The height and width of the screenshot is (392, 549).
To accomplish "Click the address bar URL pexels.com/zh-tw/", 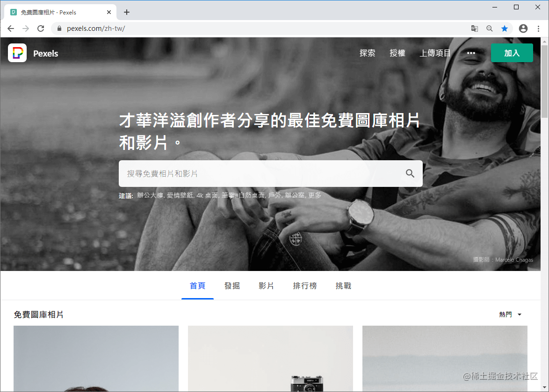I will 96,29.
